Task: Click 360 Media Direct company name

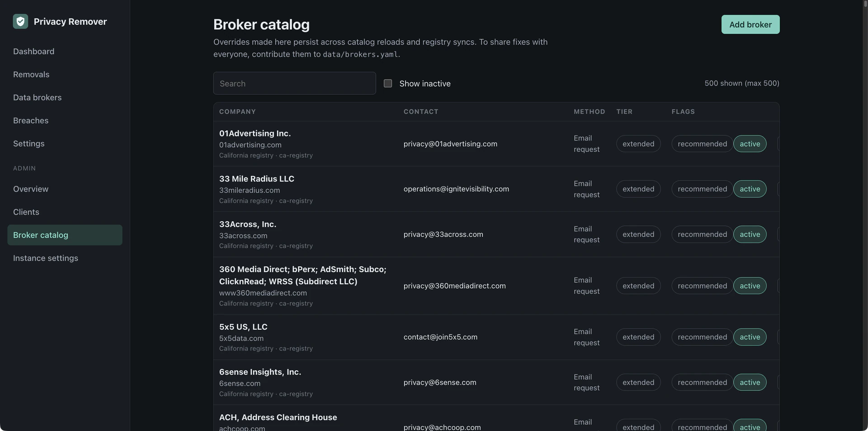Action: point(303,275)
